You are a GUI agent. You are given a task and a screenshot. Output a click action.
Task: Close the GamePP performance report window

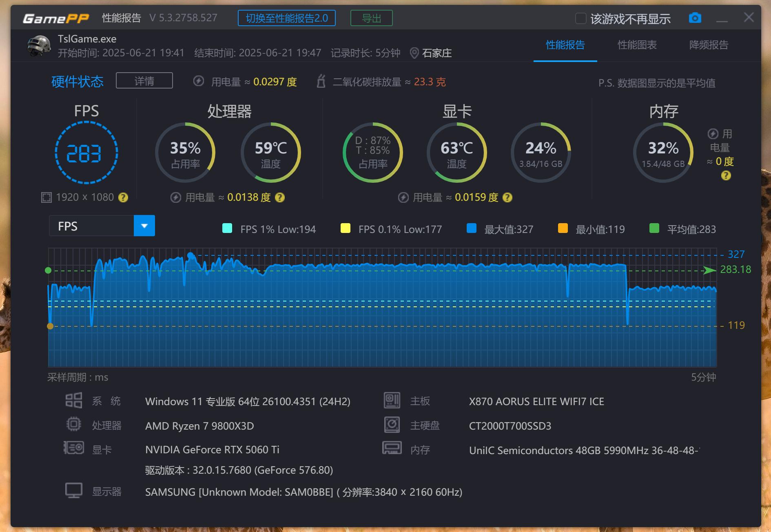tap(749, 18)
